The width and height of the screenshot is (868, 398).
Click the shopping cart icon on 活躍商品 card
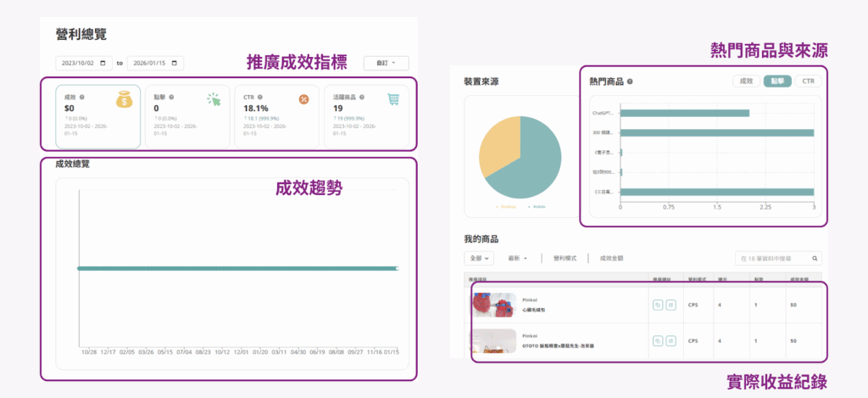tap(393, 99)
